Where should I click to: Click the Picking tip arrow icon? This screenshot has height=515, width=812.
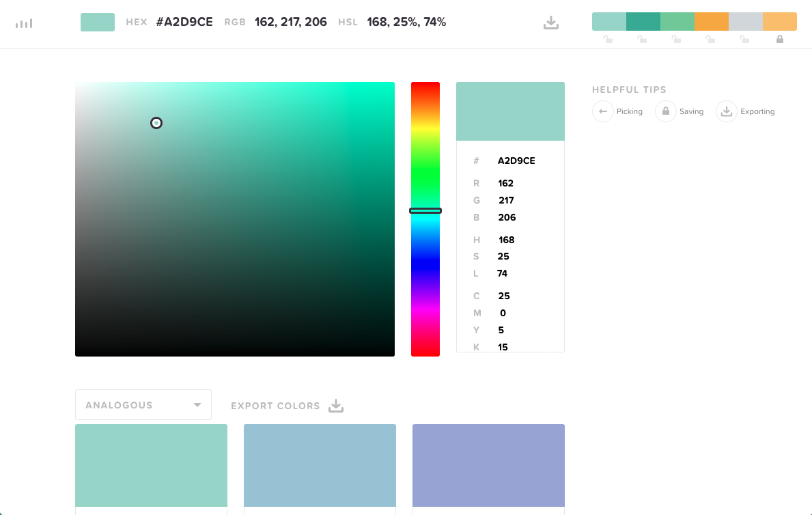[x=603, y=111]
